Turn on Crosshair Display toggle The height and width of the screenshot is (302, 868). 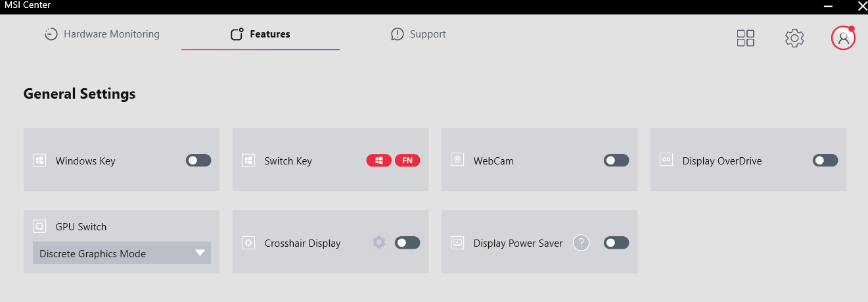(x=407, y=243)
